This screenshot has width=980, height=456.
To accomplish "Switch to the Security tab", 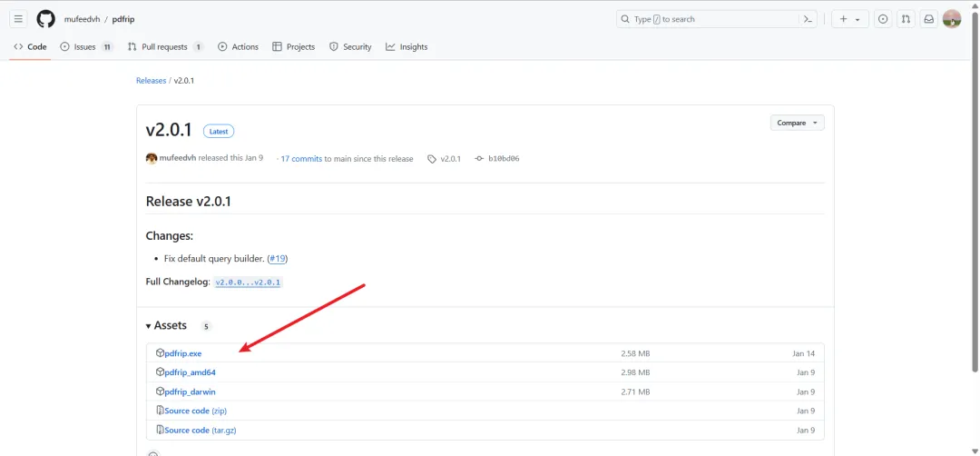I will (350, 47).
